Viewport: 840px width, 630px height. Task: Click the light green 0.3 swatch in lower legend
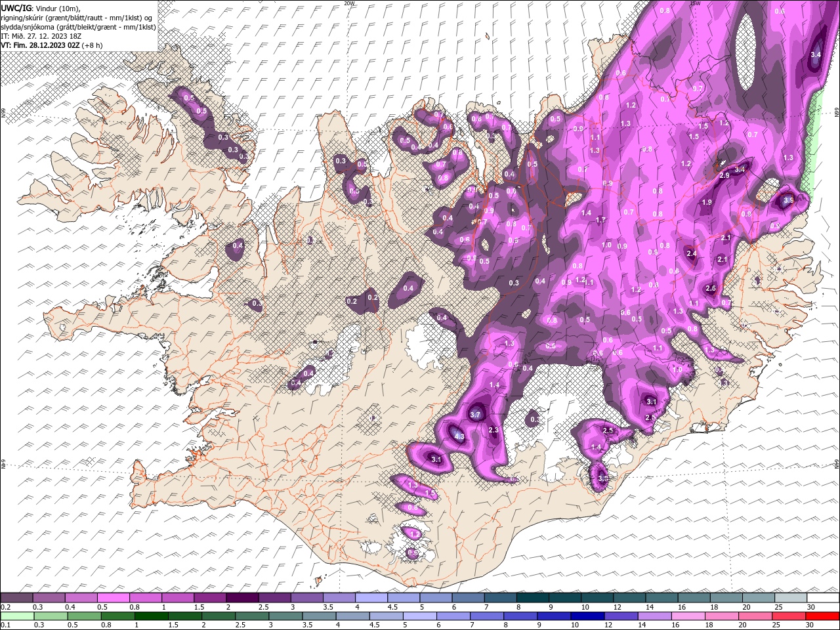[x=51, y=616]
